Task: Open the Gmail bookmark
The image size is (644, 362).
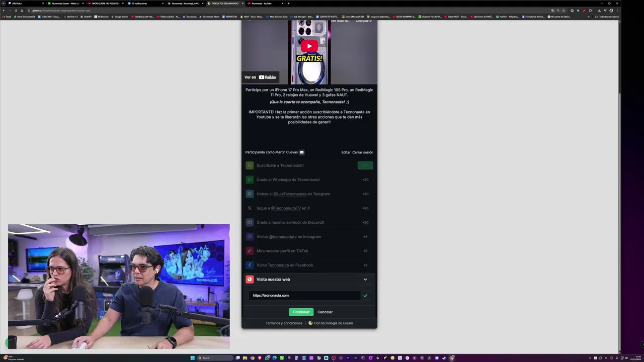Action: click(7, 17)
